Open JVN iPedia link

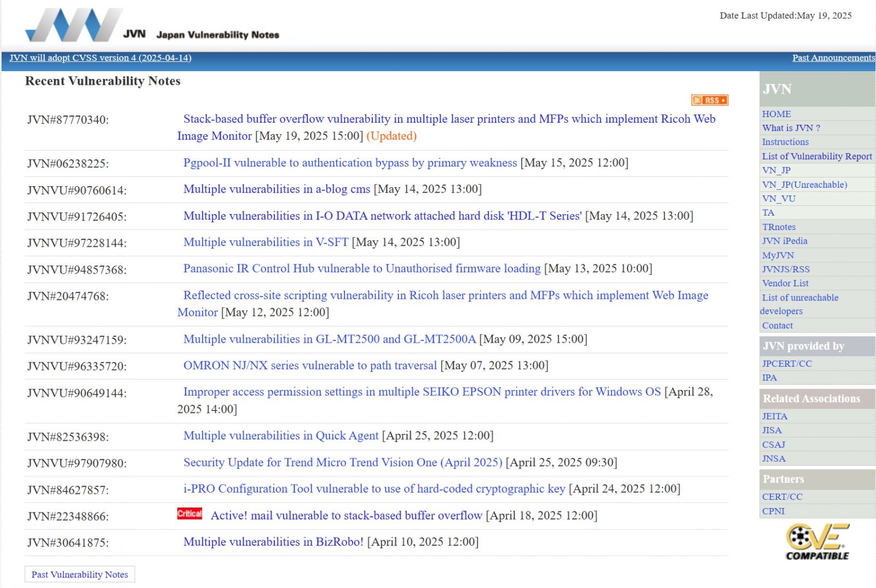point(785,241)
